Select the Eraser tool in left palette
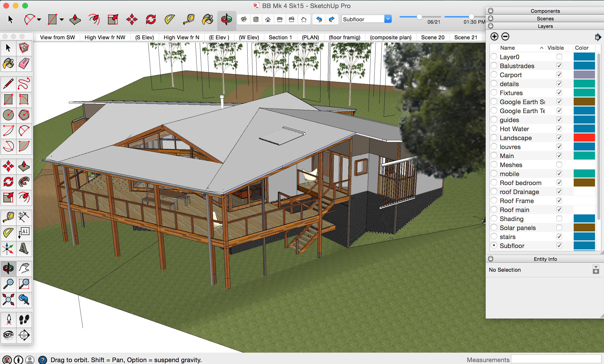This screenshot has width=604, height=364. point(24,63)
